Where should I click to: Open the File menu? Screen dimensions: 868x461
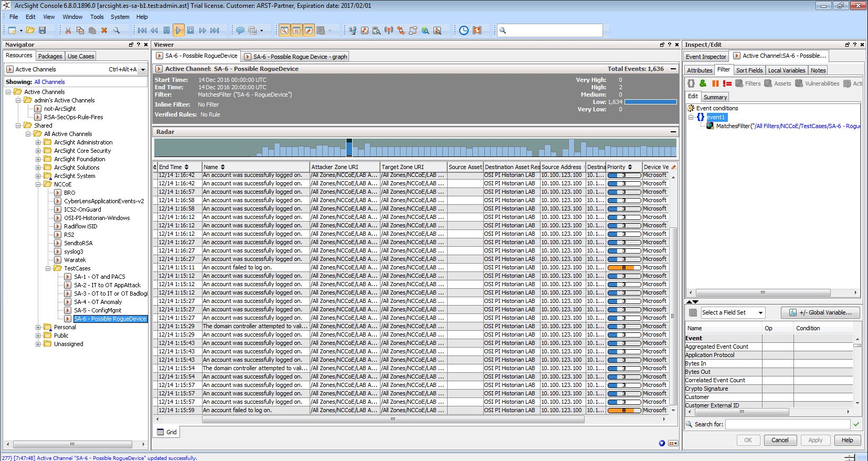click(x=14, y=17)
